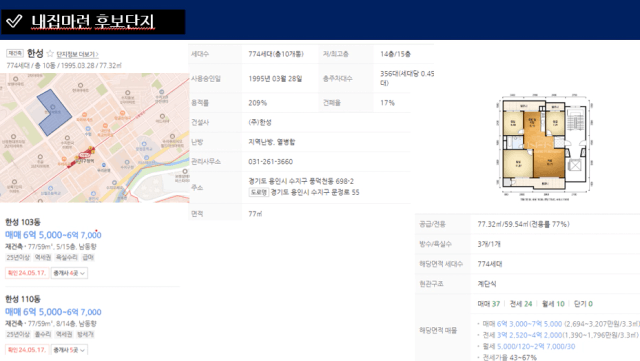
Task: Click the 전세가율 43~67% line
Action: [510, 357]
